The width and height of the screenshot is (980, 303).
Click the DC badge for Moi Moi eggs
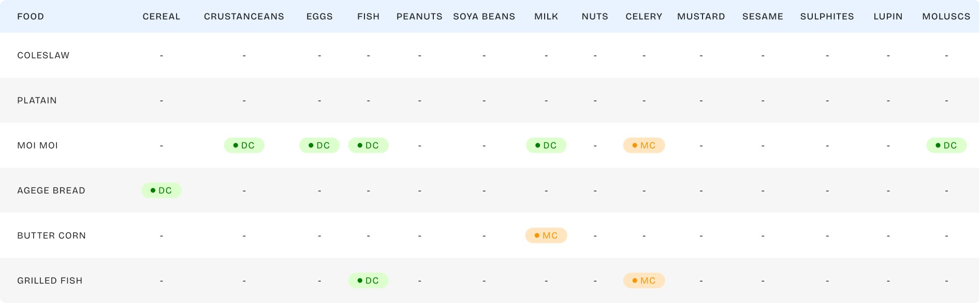[x=319, y=146]
